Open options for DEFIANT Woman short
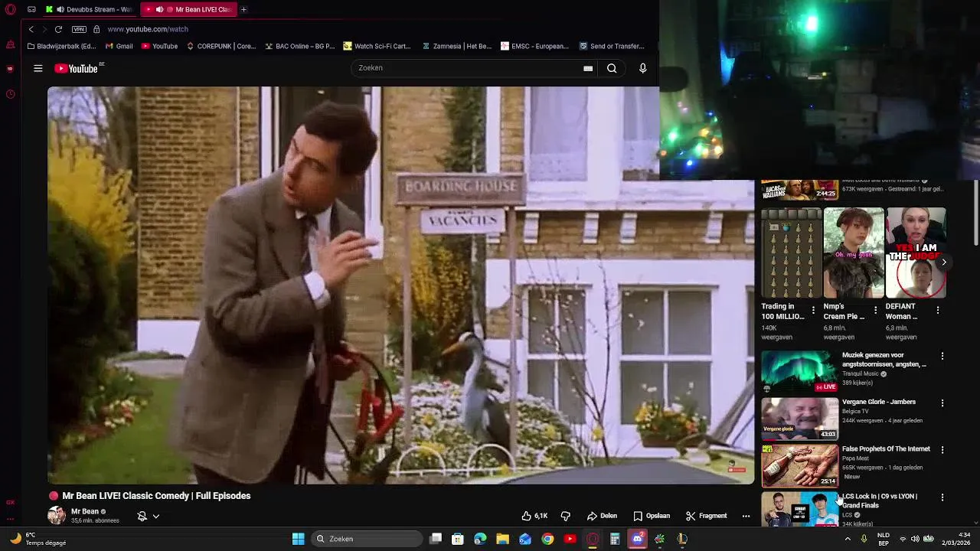 [938, 310]
